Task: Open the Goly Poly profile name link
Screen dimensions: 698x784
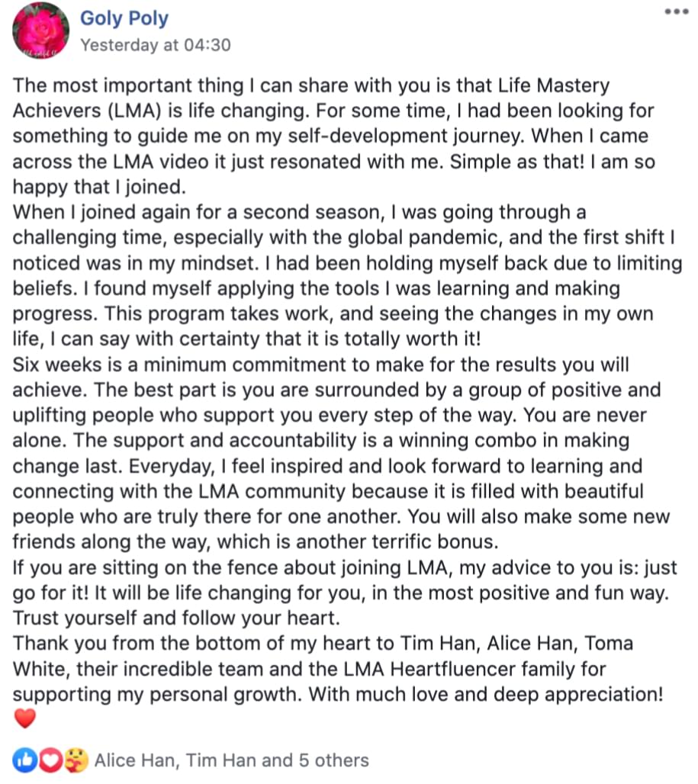Action: [124, 18]
